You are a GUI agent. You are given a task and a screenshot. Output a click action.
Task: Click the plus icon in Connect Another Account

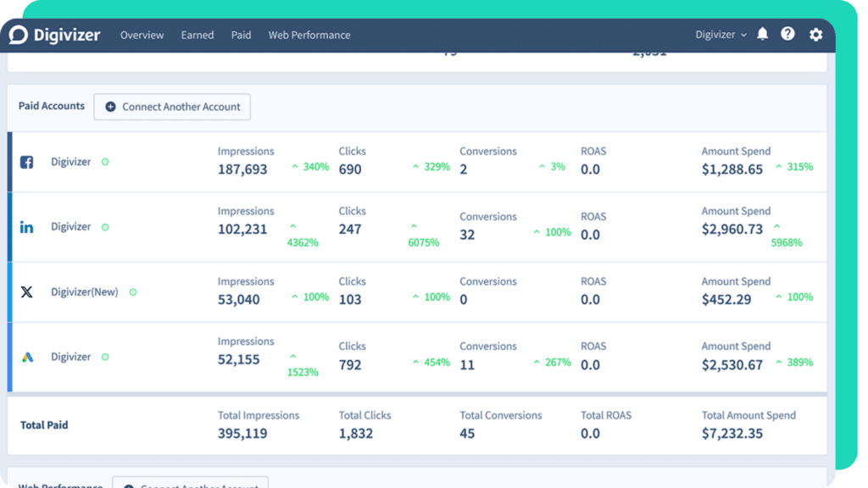[110, 107]
